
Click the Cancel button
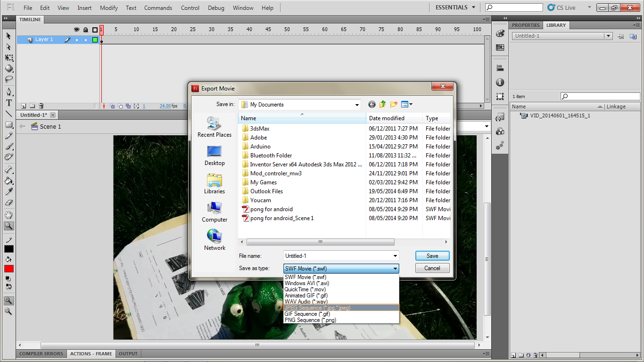[432, 268]
